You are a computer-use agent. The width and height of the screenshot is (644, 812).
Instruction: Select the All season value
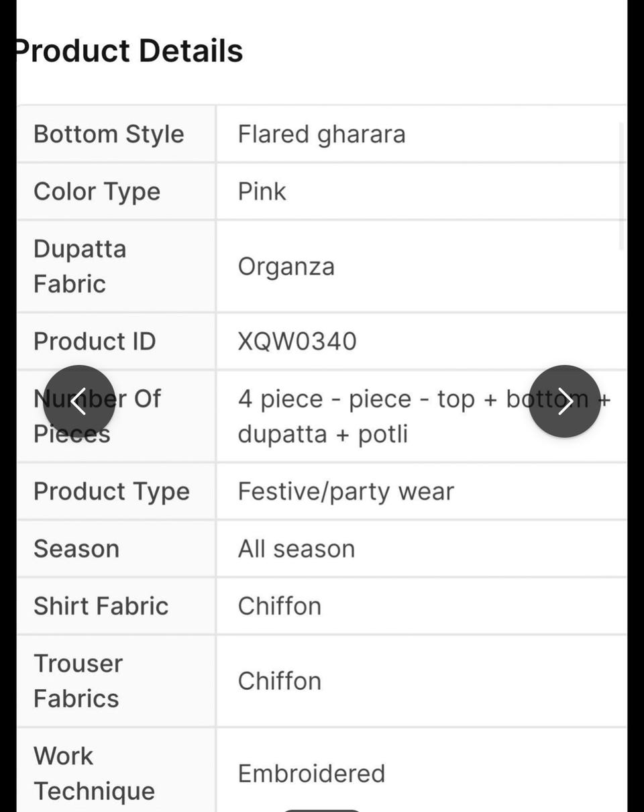[297, 548]
